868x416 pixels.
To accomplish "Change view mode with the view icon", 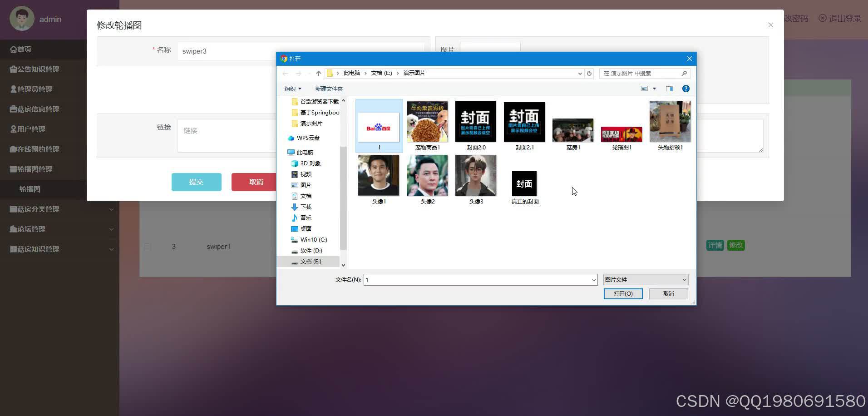I will (644, 89).
